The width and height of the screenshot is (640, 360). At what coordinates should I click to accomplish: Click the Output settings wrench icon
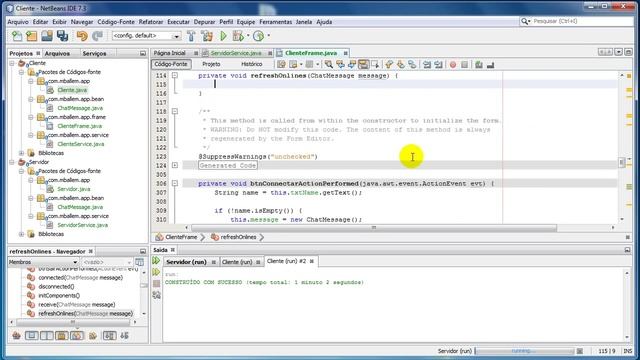coord(156,295)
